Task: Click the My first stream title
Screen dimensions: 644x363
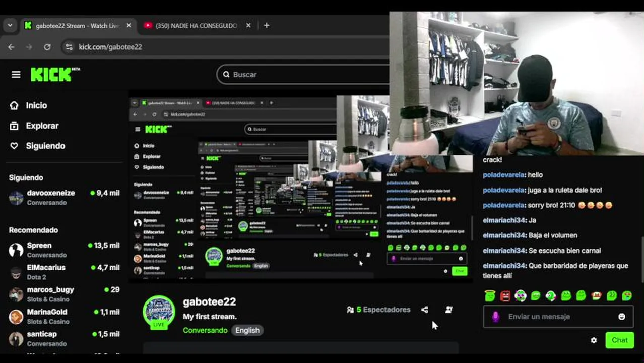Action: point(210,317)
